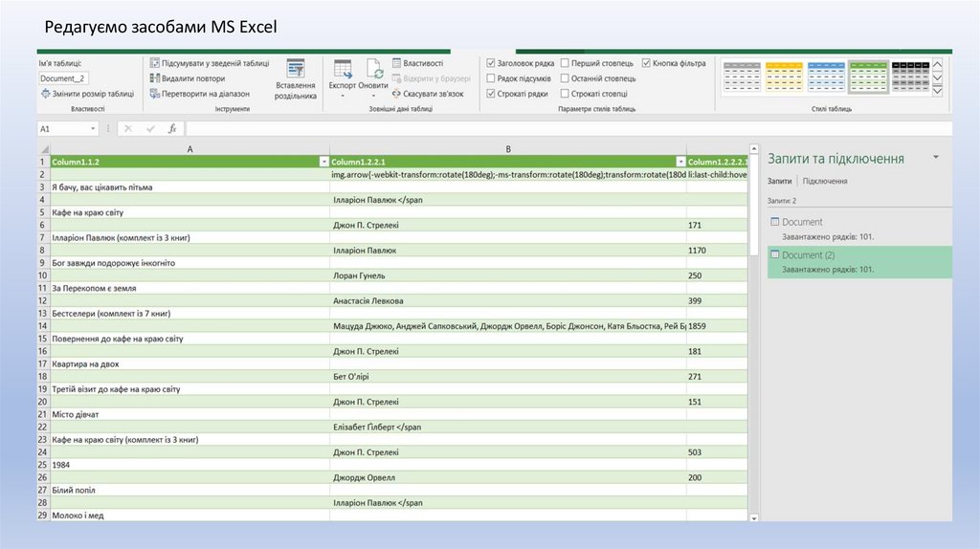Toggle the Filter Button (Кнопка фільтра) checkbox
980x549 pixels.
coord(646,63)
